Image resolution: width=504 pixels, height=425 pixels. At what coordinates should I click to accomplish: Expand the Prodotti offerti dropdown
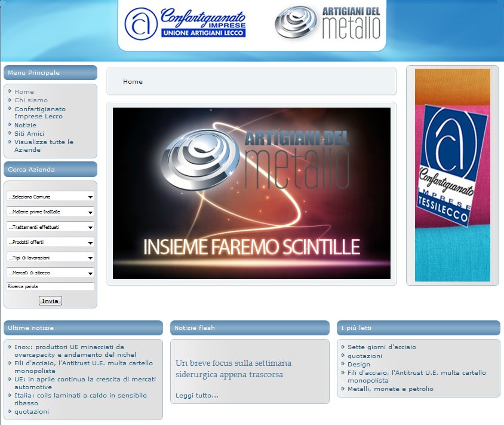click(50, 242)
